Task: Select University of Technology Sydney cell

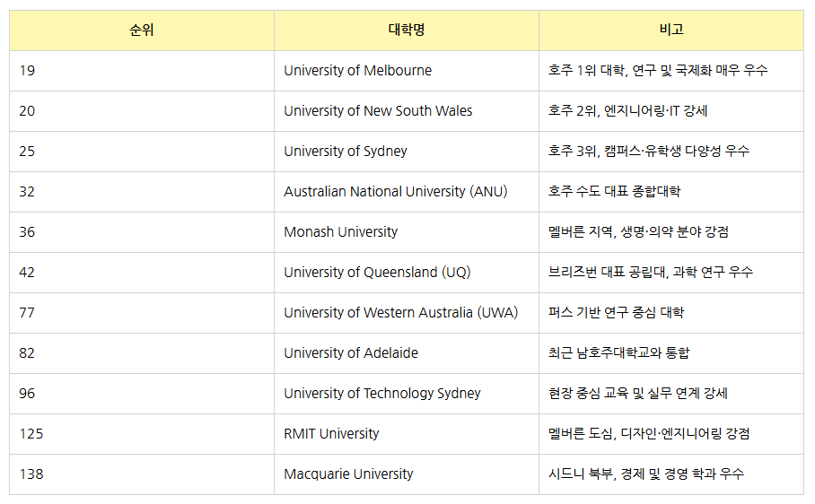Action: tap(407, 394)
